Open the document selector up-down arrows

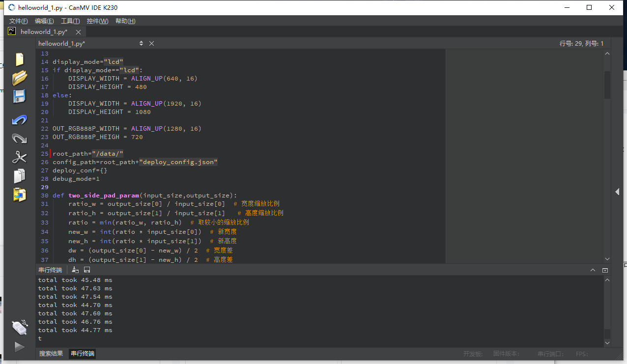pyautogui.click(x=141, y=43)
